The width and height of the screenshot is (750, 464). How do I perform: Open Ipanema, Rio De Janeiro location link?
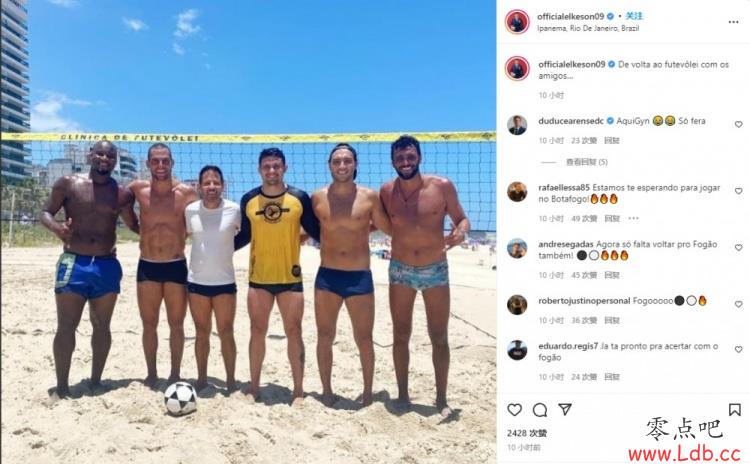point(588,28)
